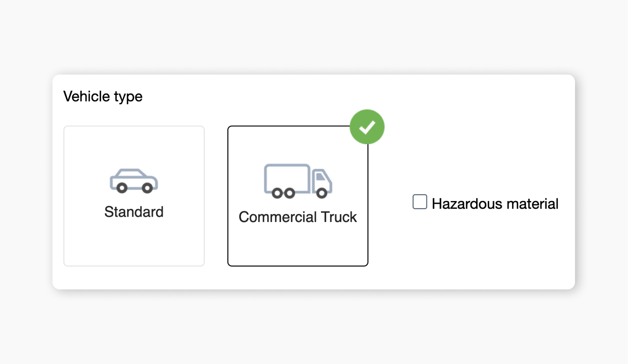628x364 pixels.
Task: Select the Standard vehicle card
Action: [134, 196]
